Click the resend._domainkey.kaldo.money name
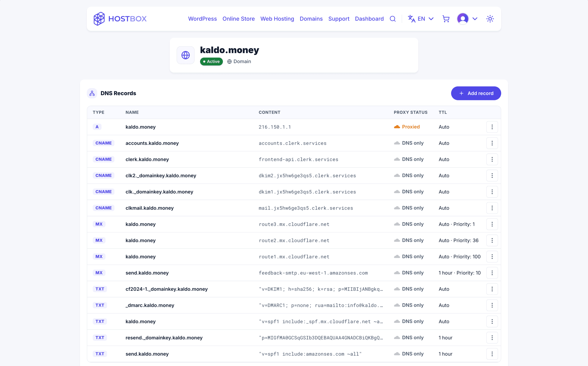 [164, 338]
